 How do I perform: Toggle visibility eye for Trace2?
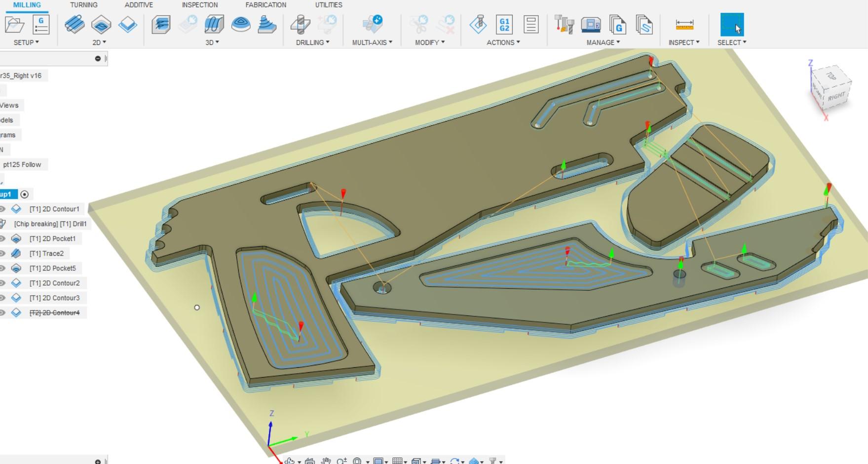pyautogui.click(x=2, y=253)
